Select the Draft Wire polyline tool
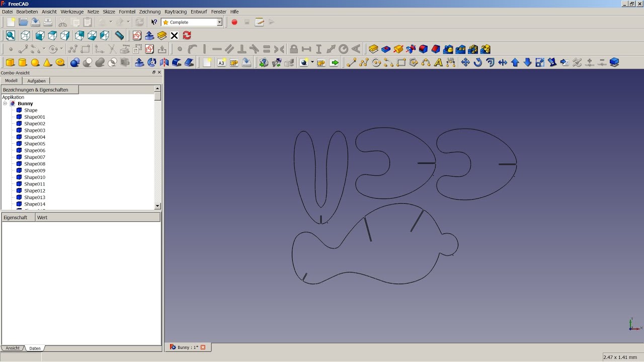This screenshot has height=362, width=644. tap(364, 62)
